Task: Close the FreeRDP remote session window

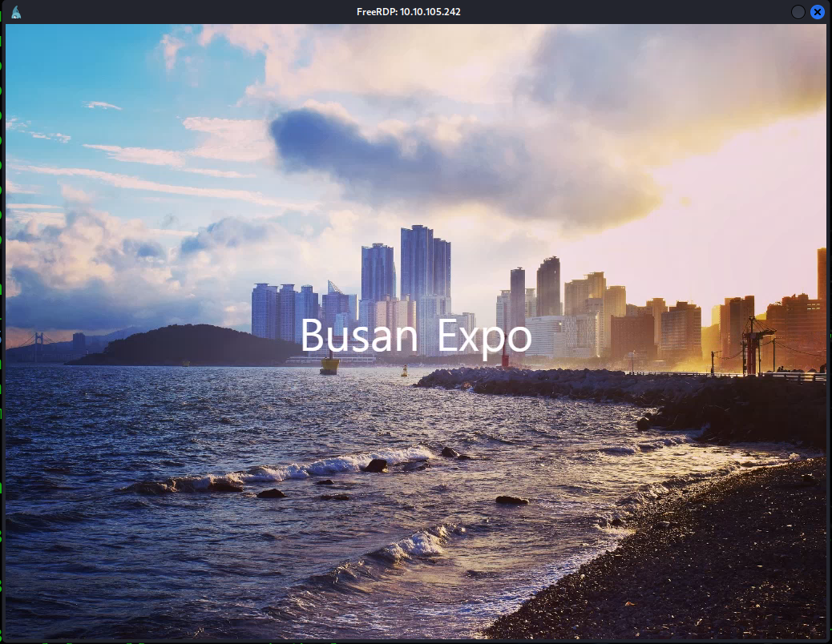Action: click(817, 12)
